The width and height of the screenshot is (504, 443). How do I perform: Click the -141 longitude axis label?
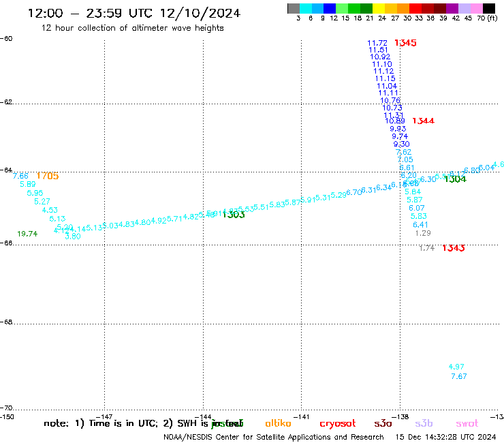tap(301, 417)
